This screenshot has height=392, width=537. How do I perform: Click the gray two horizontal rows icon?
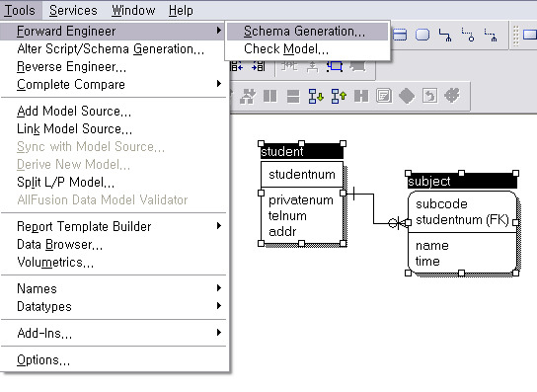point(293,96)
